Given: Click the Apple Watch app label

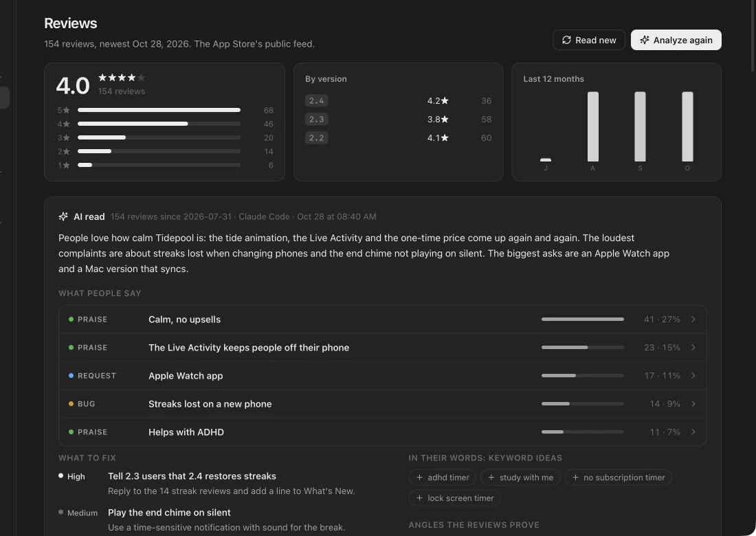Looking at the screenshot, I should point(186,376).
